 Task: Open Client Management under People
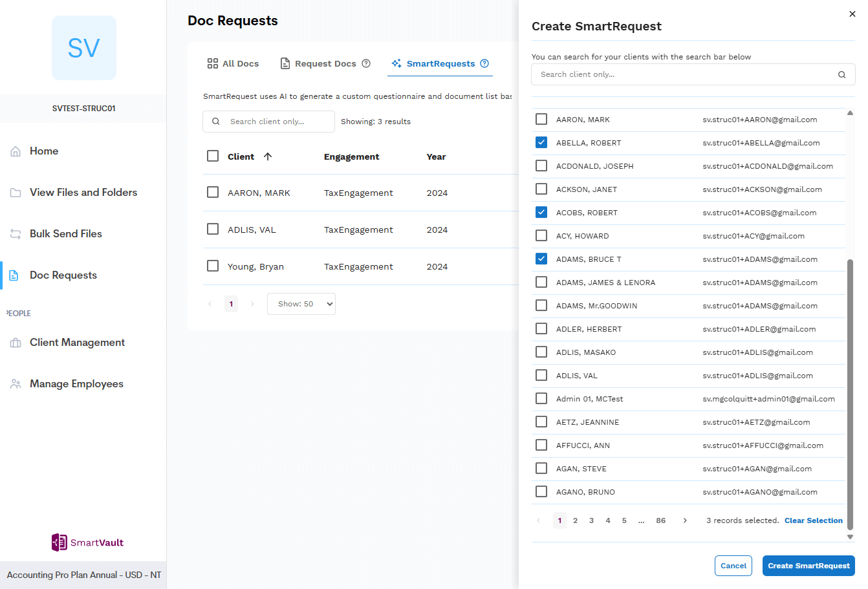(77, 342)
